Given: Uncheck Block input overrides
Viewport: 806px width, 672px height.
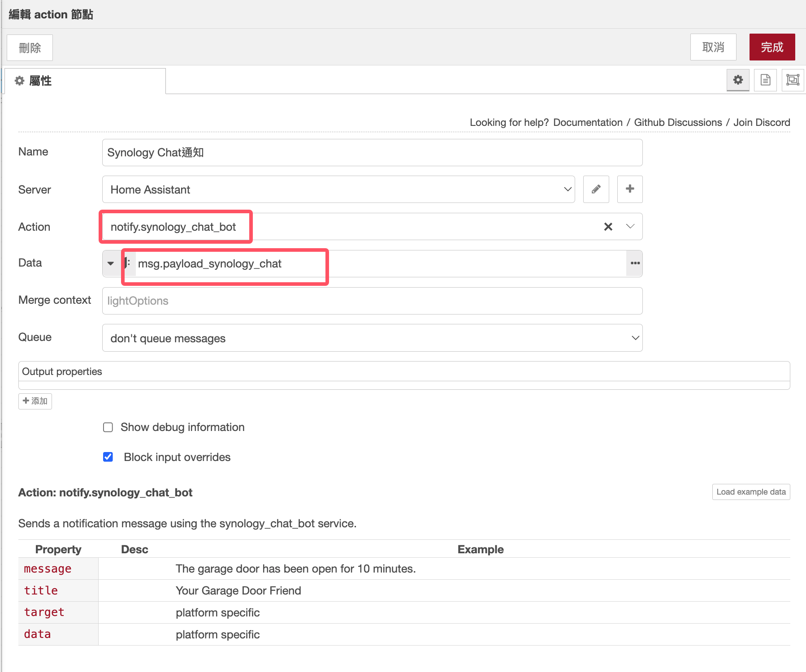Looking at the screenshot, I should [108, 457].
